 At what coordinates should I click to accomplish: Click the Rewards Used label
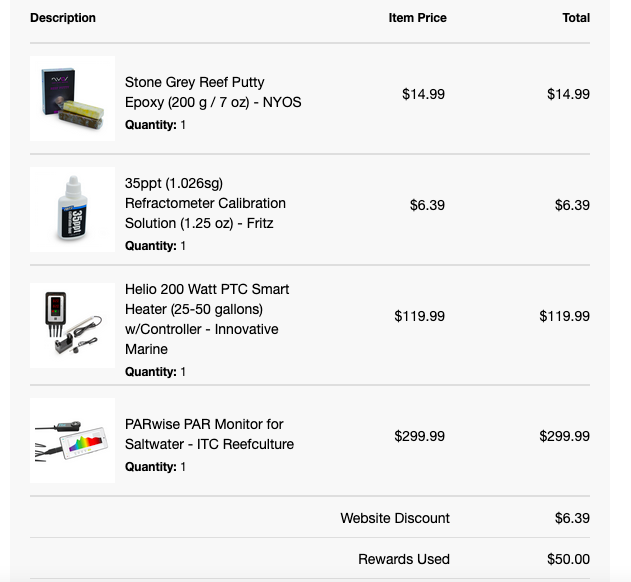point(404,559)
